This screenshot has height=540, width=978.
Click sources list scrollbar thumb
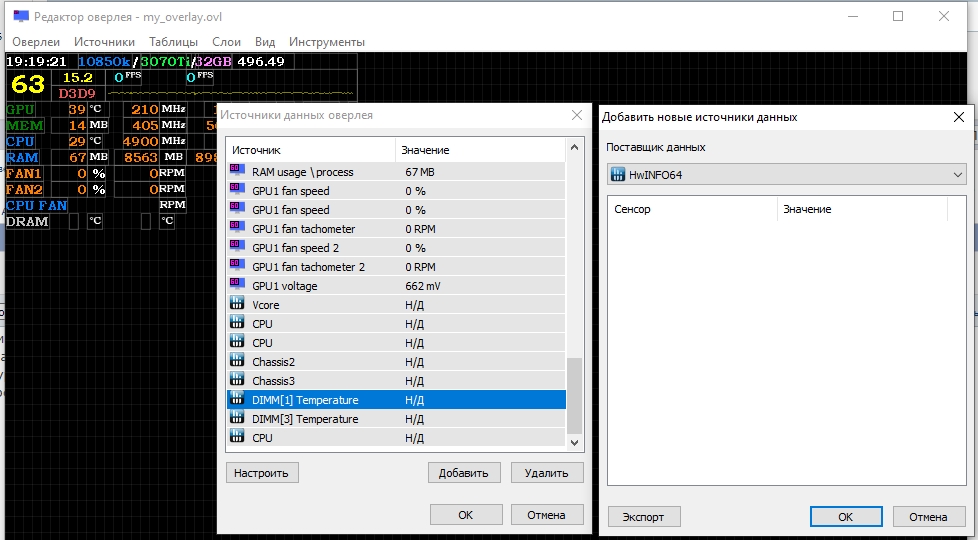574,395
